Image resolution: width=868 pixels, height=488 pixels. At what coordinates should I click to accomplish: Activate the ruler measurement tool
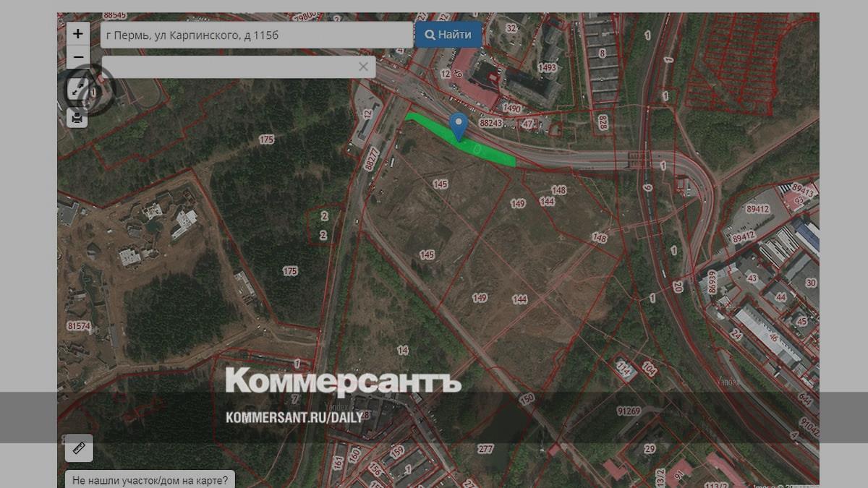pyautogui.click(x=79, y=449)
